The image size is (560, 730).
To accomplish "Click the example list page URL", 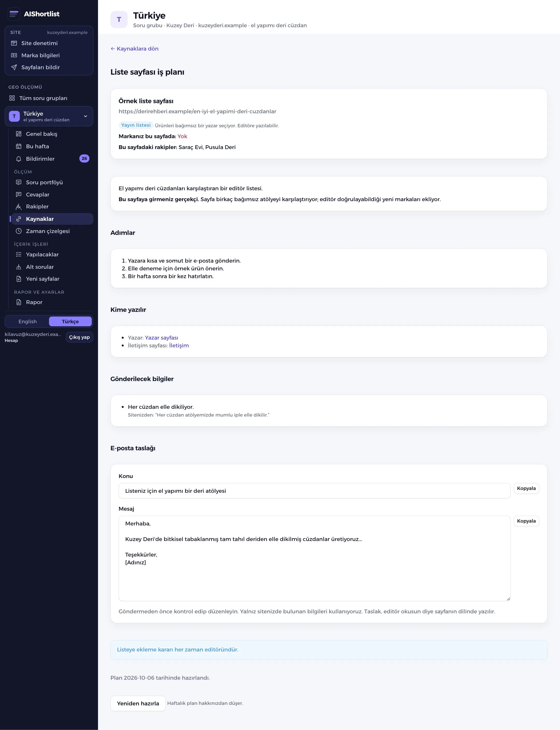I will [197, 111].
